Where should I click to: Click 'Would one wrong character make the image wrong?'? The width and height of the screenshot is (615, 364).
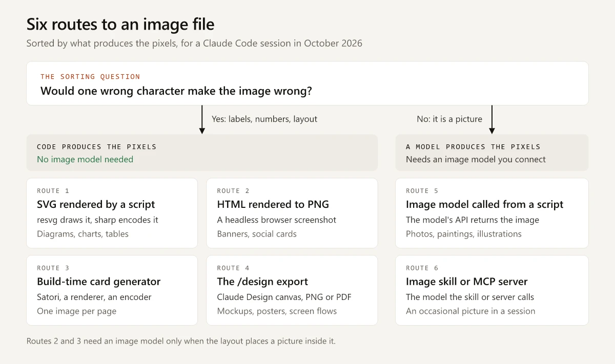click(x=176, y=91)
